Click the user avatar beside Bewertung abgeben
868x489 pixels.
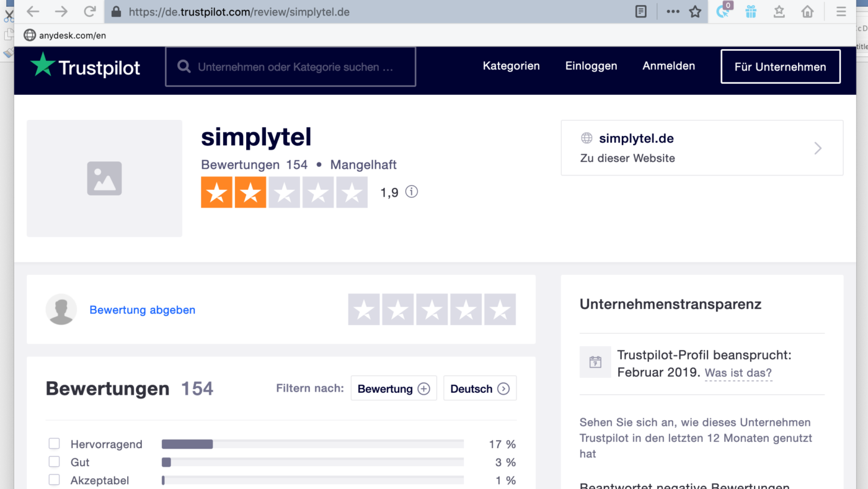click(61, 310)
